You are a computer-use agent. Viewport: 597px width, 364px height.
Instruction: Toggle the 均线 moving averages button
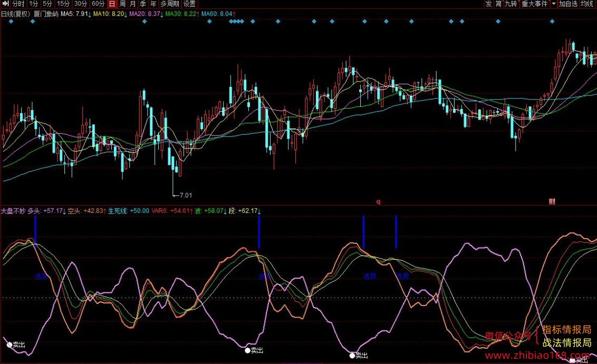click(x=588, y=4)
